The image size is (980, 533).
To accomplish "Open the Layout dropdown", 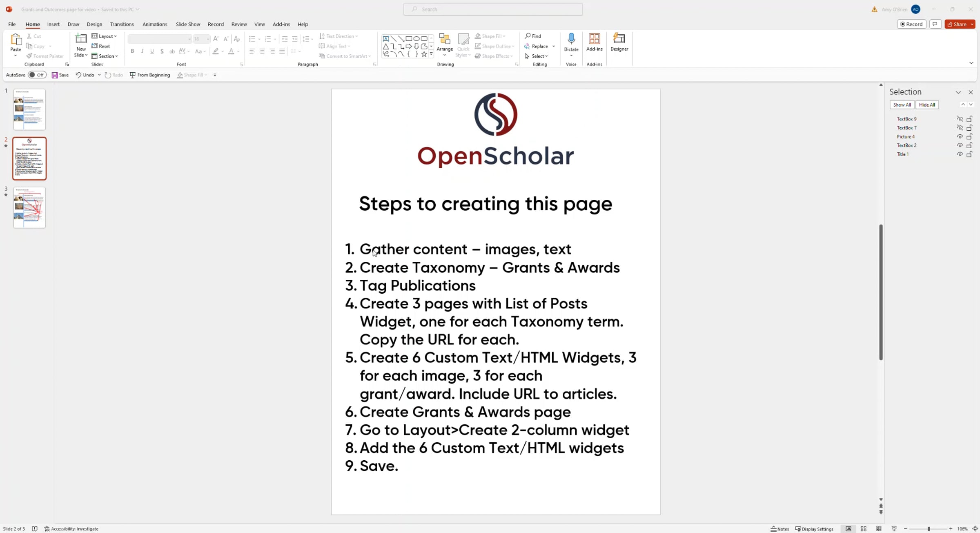I will [104, 36].
